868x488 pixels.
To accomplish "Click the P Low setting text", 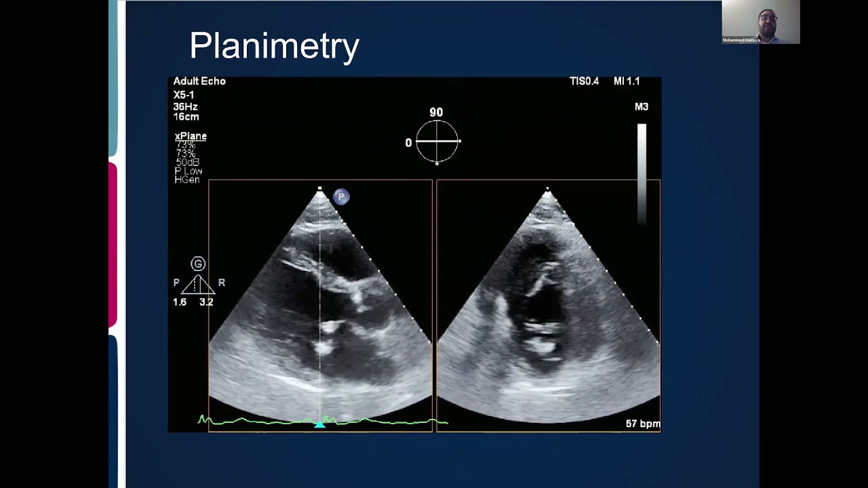I will [189, 171].
